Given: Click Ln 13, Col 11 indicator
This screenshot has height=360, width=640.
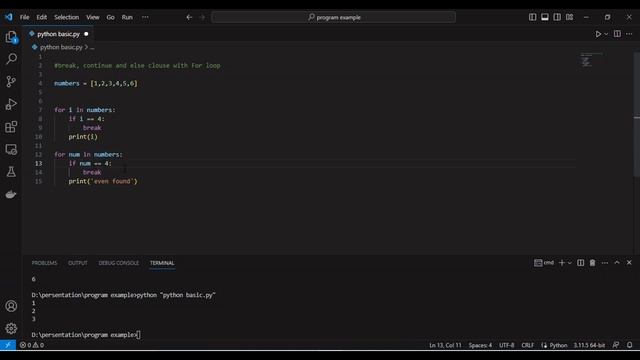Looking at the screenshot, I should [x=445, y=345].
